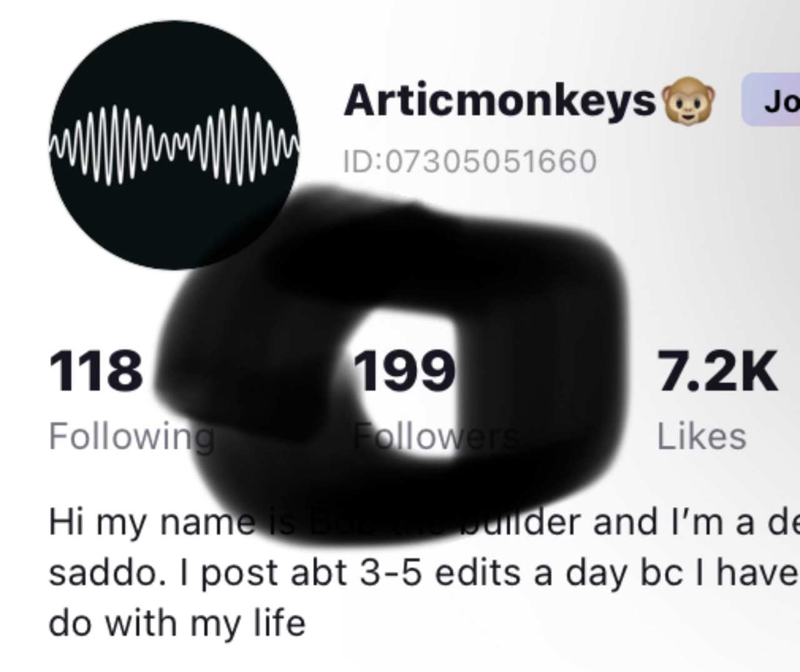Screen dimensions: 800x672
Task: Tap the Likes label
Action: [701, 436]
